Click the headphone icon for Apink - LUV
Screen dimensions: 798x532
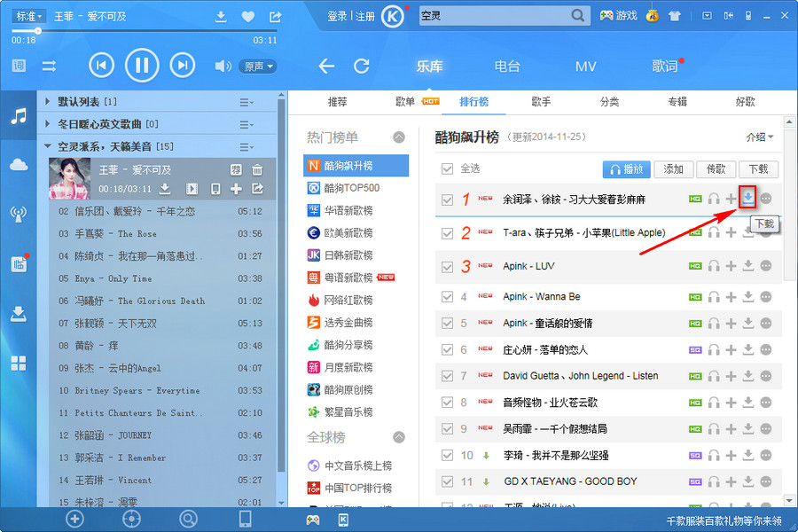point(713,266)
